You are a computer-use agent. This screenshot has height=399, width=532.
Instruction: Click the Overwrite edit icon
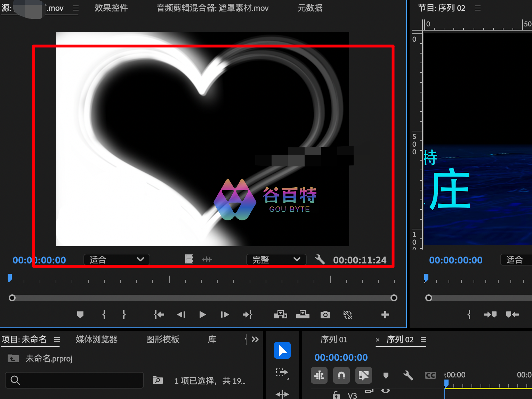tap(303, 315)
